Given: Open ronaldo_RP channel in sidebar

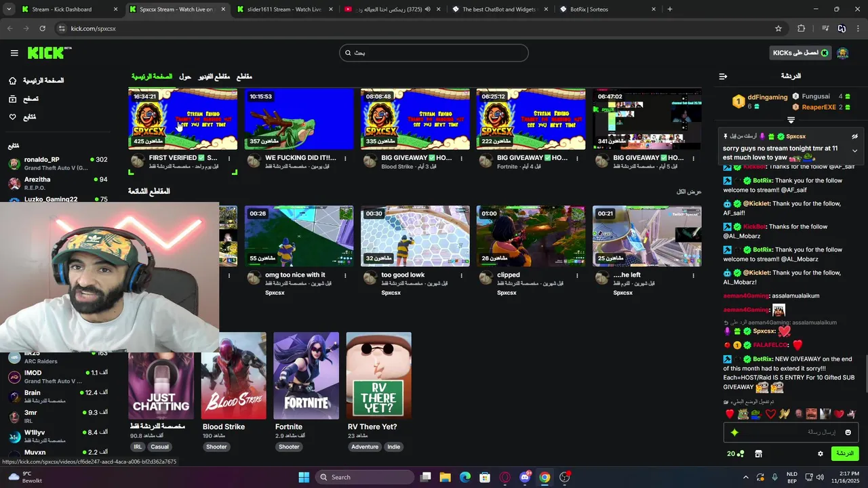Looking at the screenshot, I should (58, 163).
